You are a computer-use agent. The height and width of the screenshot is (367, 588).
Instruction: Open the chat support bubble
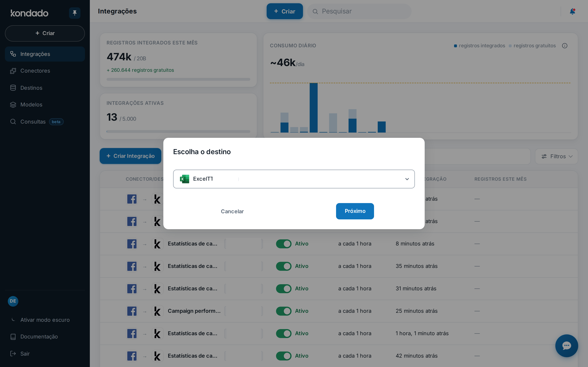pyautogui.click(x=566, y=346)
